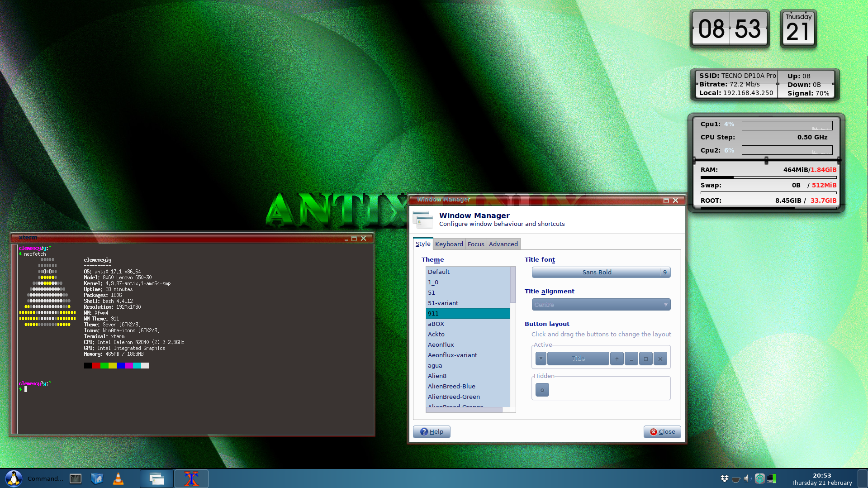Click the menu arrow button in Active layout
The image size is (868, 488).
[x=541, y=359]
